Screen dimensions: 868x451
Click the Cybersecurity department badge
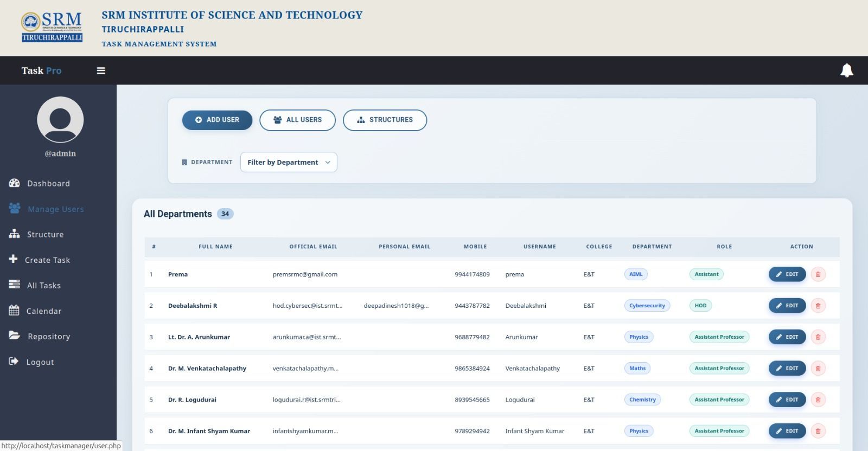coord(647,306)
